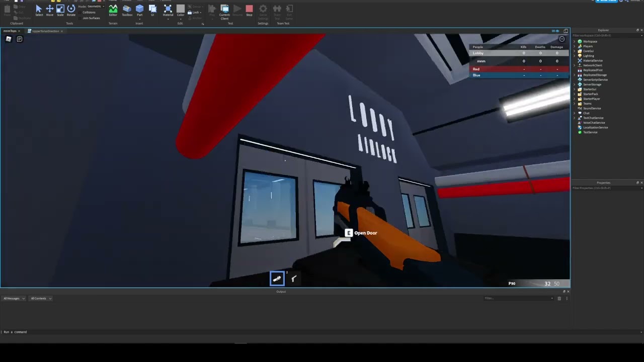The width and height of the screenshot is (644, 362).
Task: Stop the running play test
Action: pos(249,10)
